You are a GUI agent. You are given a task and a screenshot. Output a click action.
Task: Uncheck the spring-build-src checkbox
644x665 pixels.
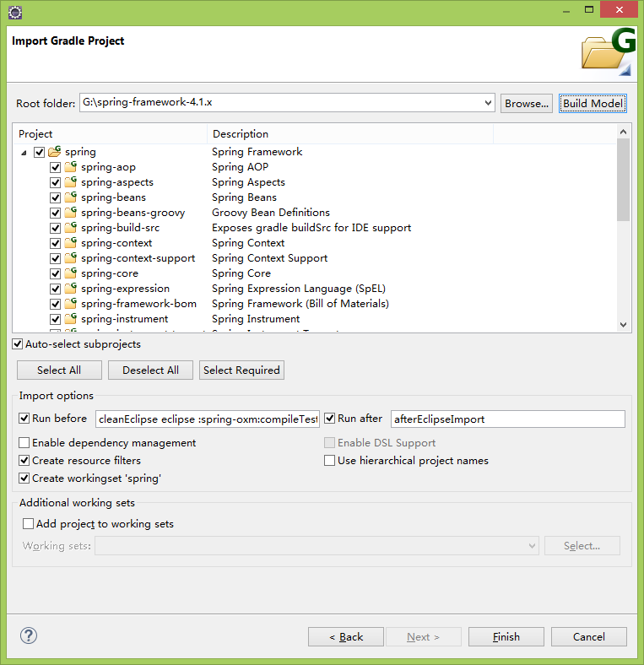55,228
